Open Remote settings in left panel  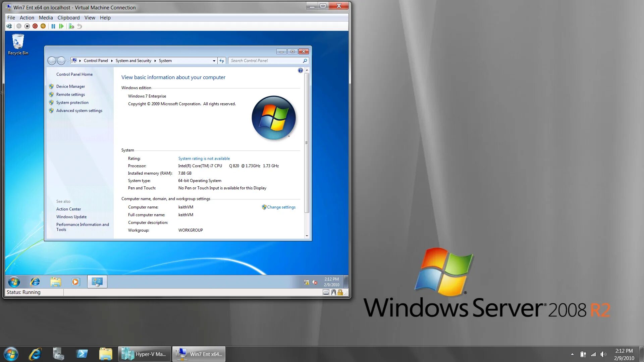(70, 94)
